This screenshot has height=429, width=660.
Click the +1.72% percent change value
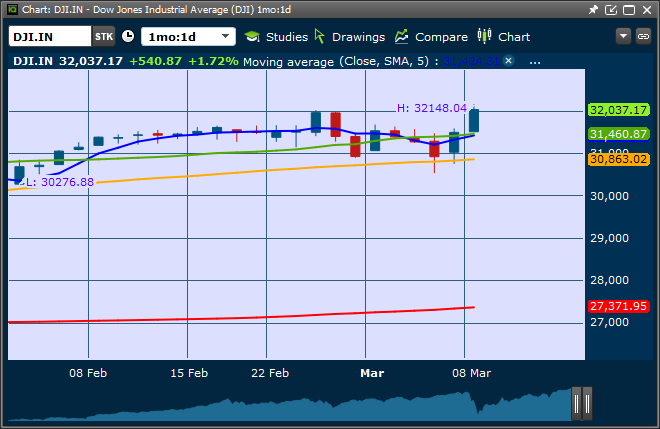[x=213, y=61]
